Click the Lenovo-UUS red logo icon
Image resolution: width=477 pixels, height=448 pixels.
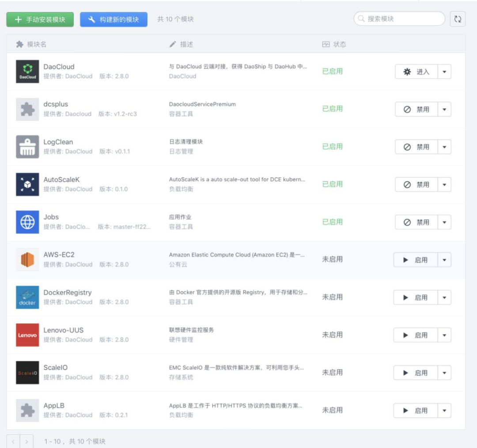click(27, 335)
